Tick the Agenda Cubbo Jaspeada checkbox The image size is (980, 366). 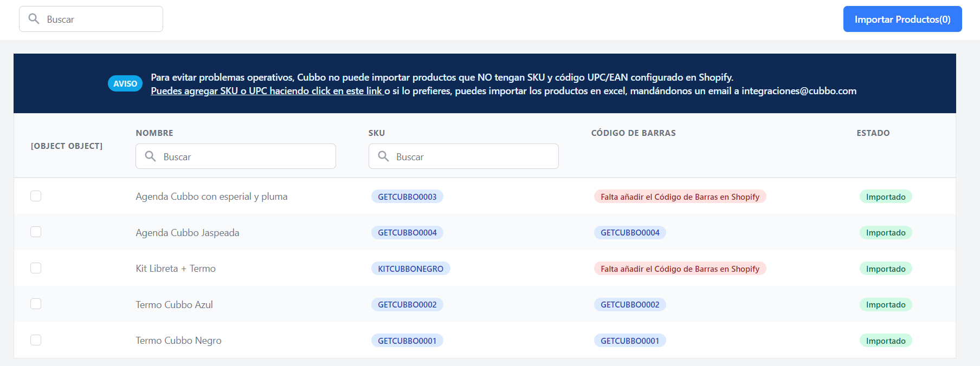pyautogui.click(x=36, y=232)
